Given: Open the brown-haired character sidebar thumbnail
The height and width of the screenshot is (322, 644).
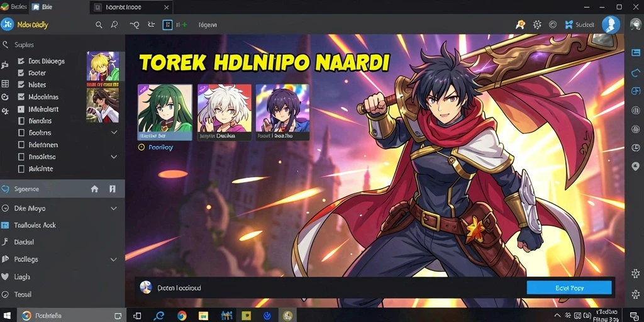Looking at the screenshot, I should coord(103,105).
